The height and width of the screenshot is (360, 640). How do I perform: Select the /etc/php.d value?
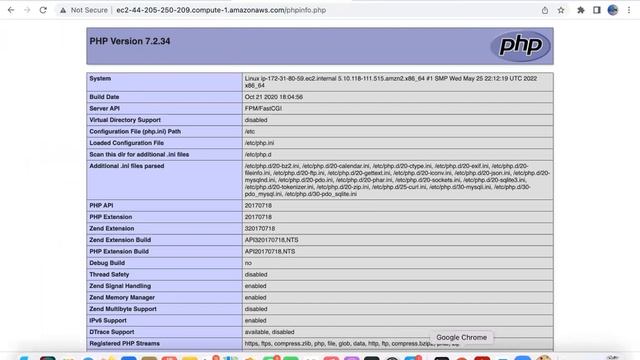pos(258,154)
